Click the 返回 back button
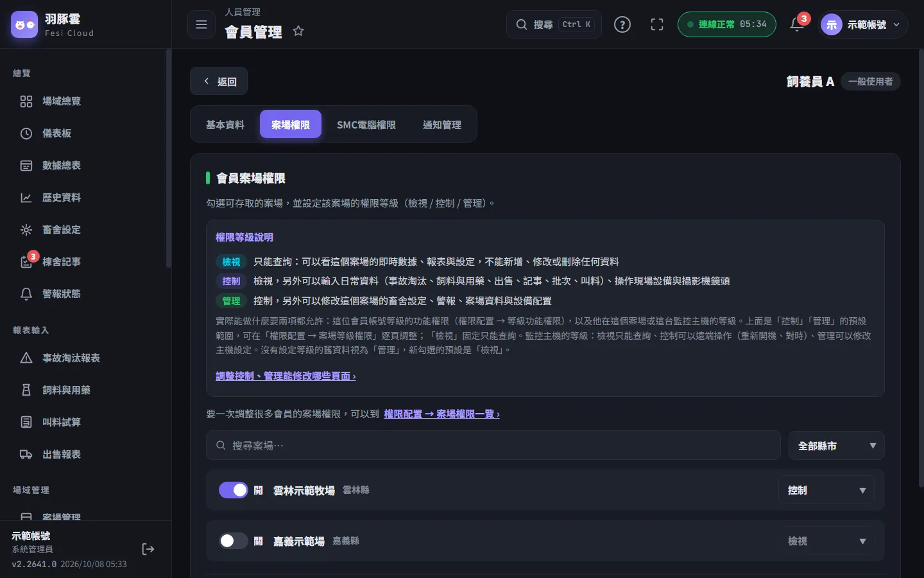The width and height of the screenshot is (924, 578). coord(219,82)
